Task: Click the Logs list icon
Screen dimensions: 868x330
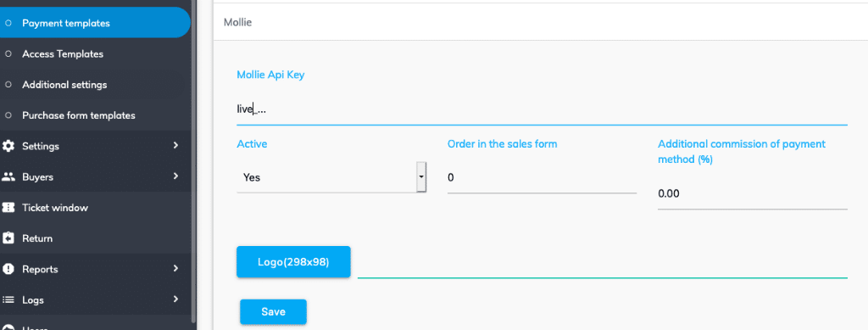Action: [x=8, y=300]
